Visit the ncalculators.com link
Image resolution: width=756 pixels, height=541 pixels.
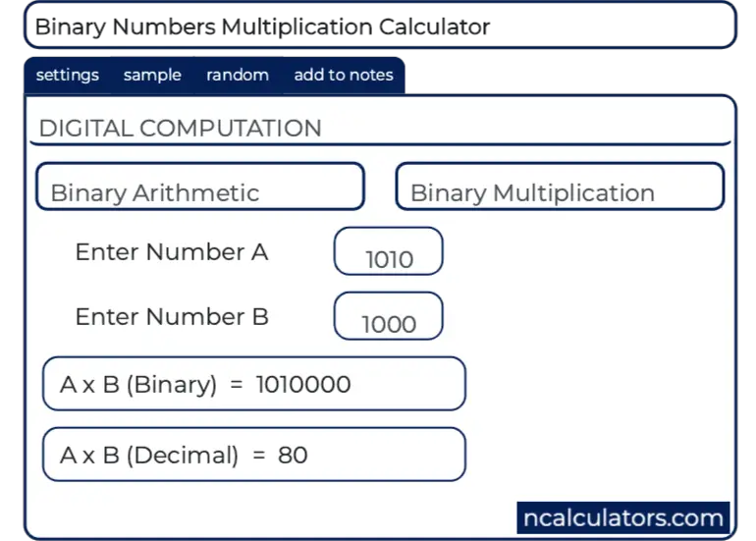[x=623, y=517]
